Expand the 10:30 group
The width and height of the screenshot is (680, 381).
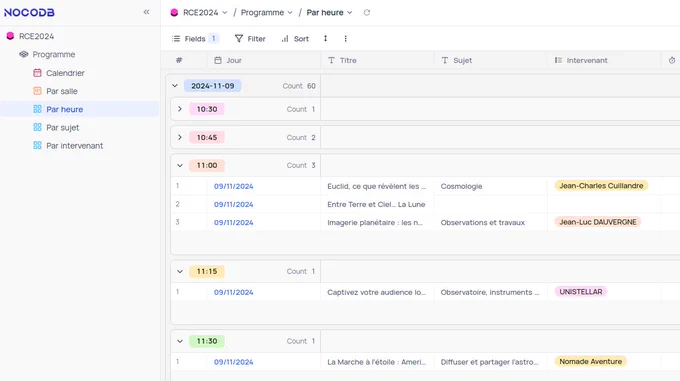(x=180, y=109)
